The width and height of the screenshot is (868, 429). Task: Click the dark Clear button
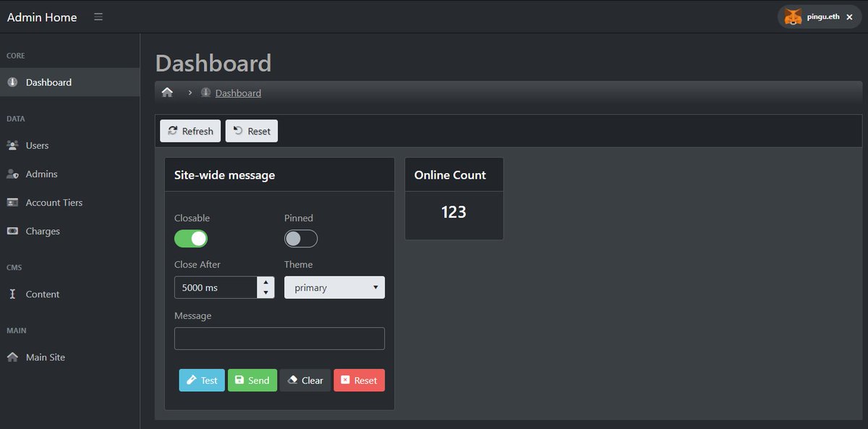tap(305, 381)
